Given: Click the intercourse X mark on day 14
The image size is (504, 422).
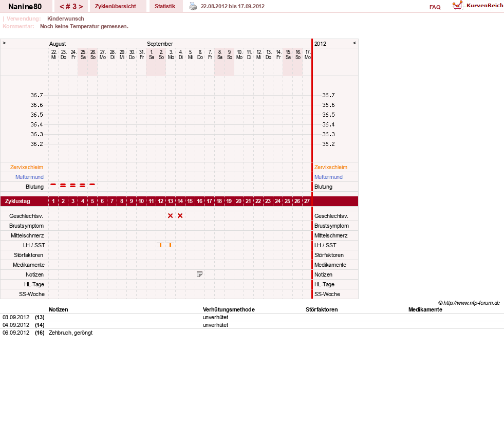Looking at the screenshot, I should pos(180,216).
